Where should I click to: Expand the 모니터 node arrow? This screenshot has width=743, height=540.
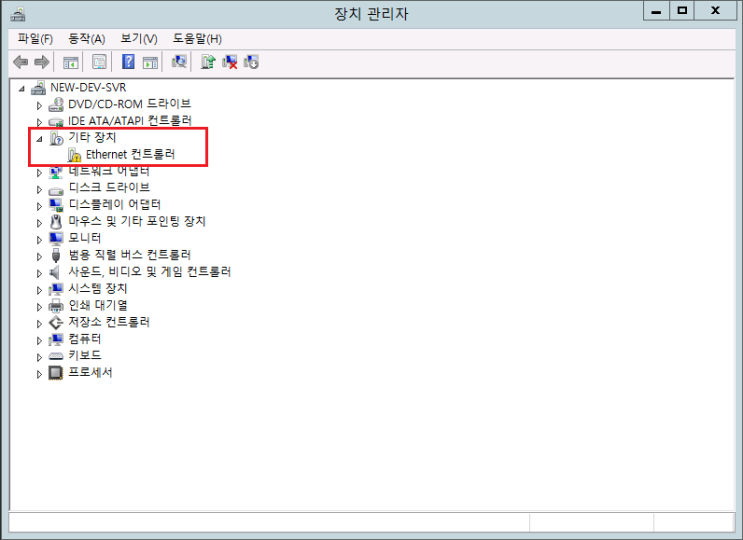[x=39, y=240]
